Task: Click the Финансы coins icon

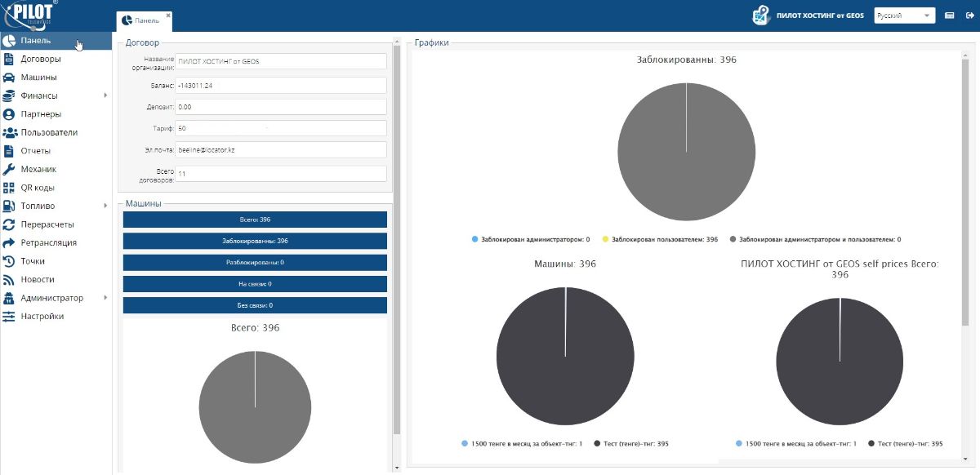Action: tap(9, 95)
